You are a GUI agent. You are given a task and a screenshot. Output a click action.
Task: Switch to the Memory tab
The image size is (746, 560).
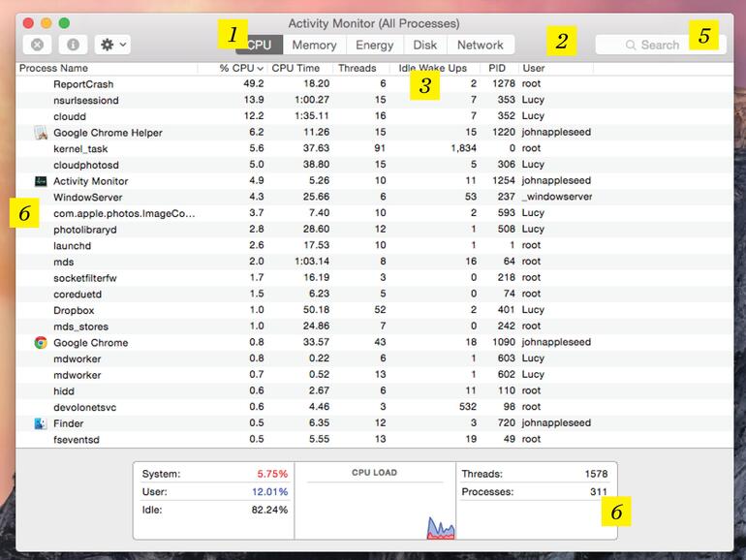(x=315, y=45)
